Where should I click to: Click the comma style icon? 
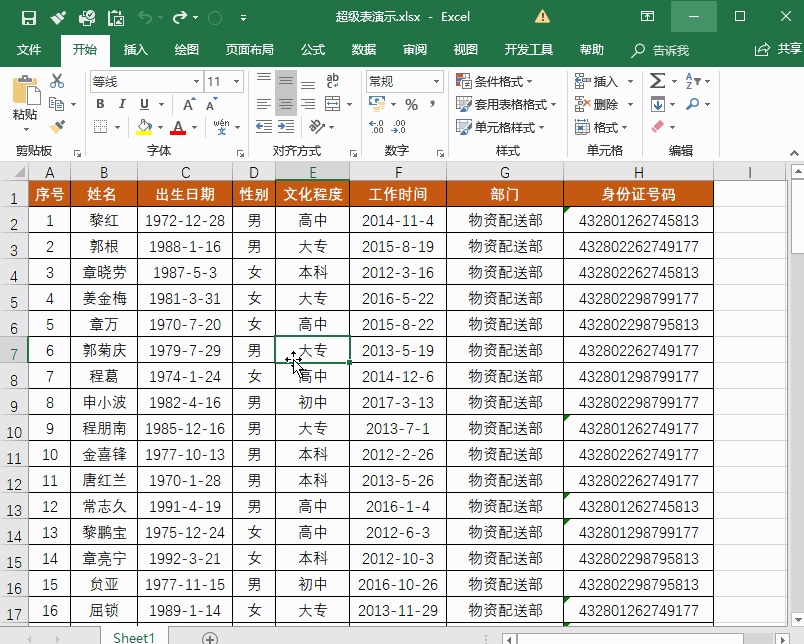[433, 104]
